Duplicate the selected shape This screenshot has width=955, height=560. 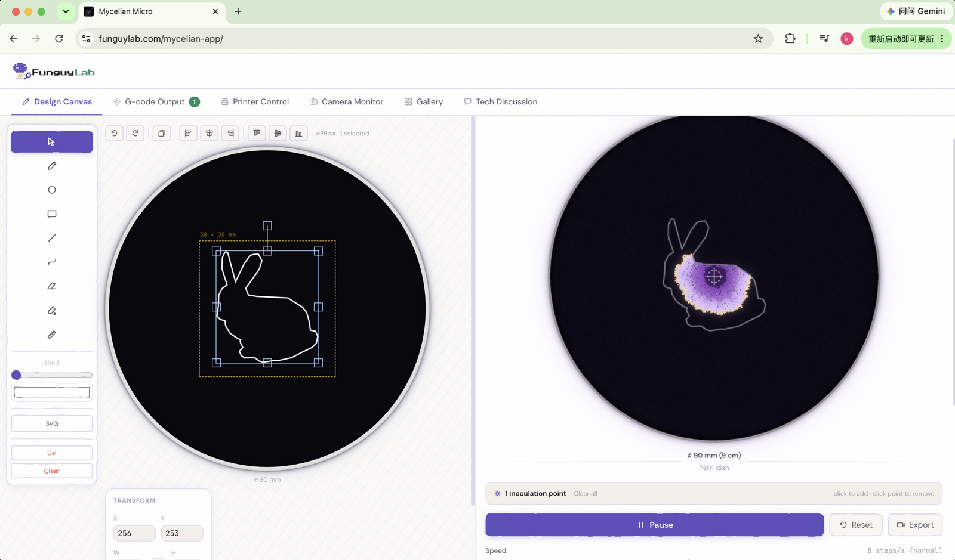coord(162,133)
